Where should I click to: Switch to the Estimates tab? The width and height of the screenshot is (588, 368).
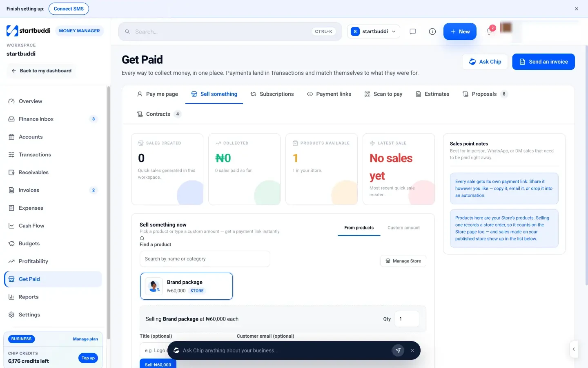tap(432, 94)
